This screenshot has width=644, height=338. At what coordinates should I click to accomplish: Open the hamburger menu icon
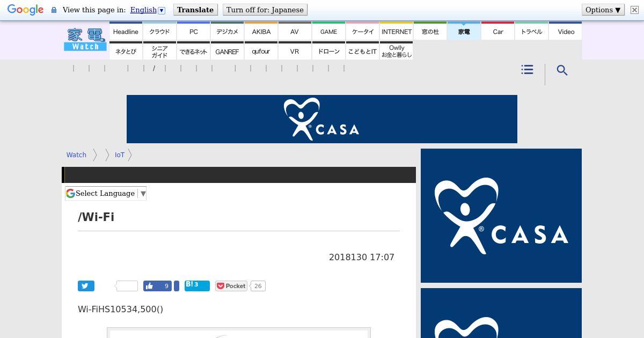527,70
